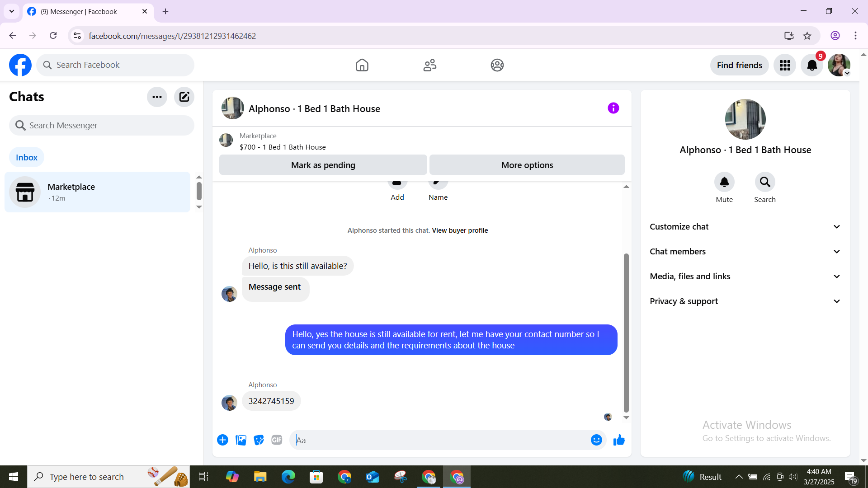
Task: Expand Customize chat section
Action: [745, 227]
